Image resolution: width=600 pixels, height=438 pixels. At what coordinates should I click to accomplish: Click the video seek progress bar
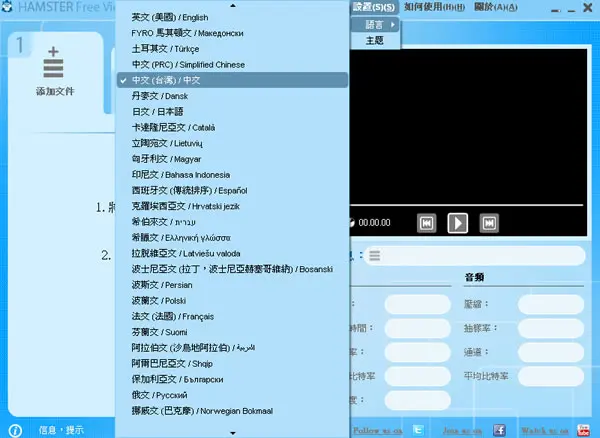coord(466,205)
